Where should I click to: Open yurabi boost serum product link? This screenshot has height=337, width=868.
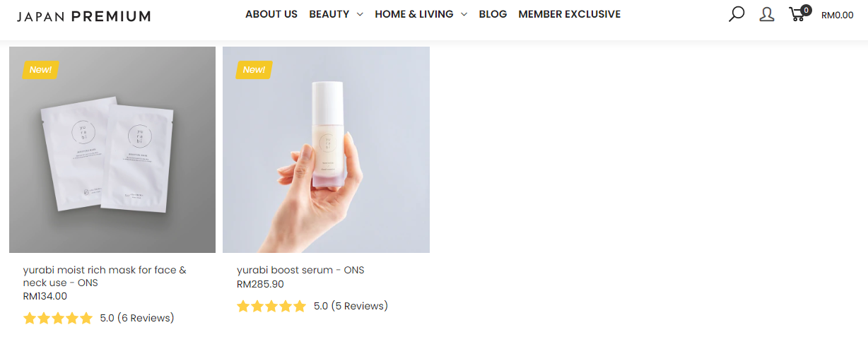(300, 270)
